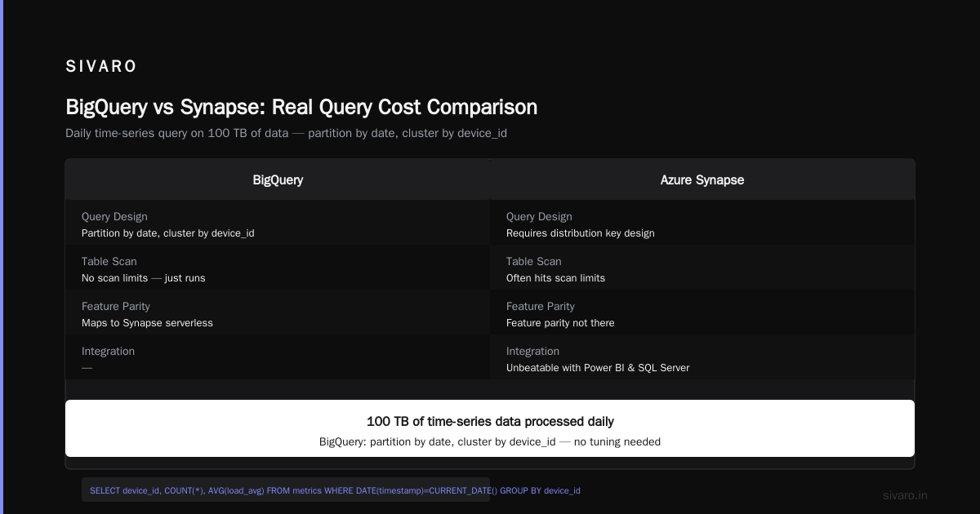The width and height of the screenshot is (980, 514).
Task: Click the main comparison title heading
Action: pos(301,107)
